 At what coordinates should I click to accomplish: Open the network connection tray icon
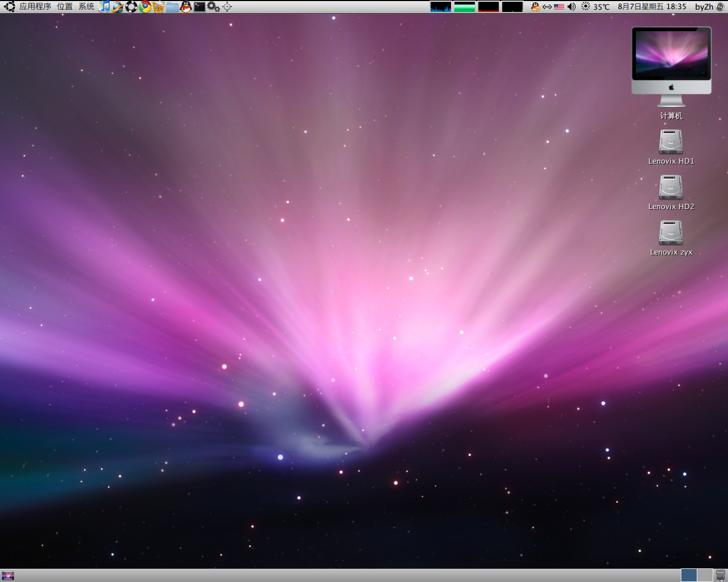point(547,7)
